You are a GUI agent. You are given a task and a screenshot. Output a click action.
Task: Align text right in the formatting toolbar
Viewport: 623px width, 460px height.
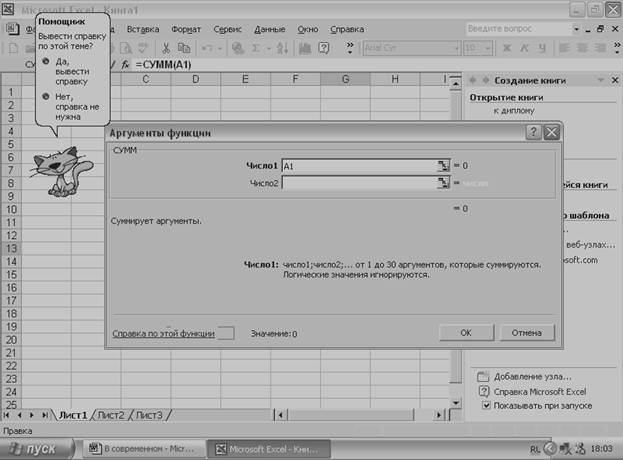pyautogui.click(x=600, y=48)
